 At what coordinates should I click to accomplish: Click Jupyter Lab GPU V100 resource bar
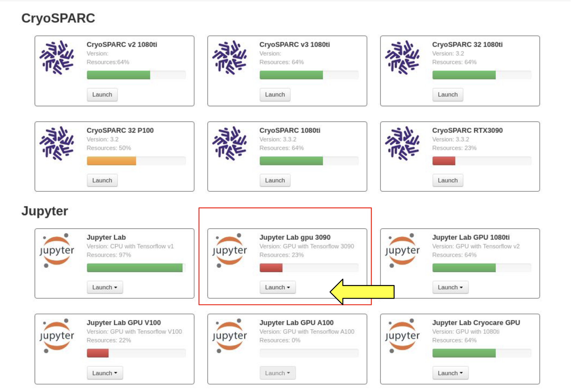coord(136,353)
